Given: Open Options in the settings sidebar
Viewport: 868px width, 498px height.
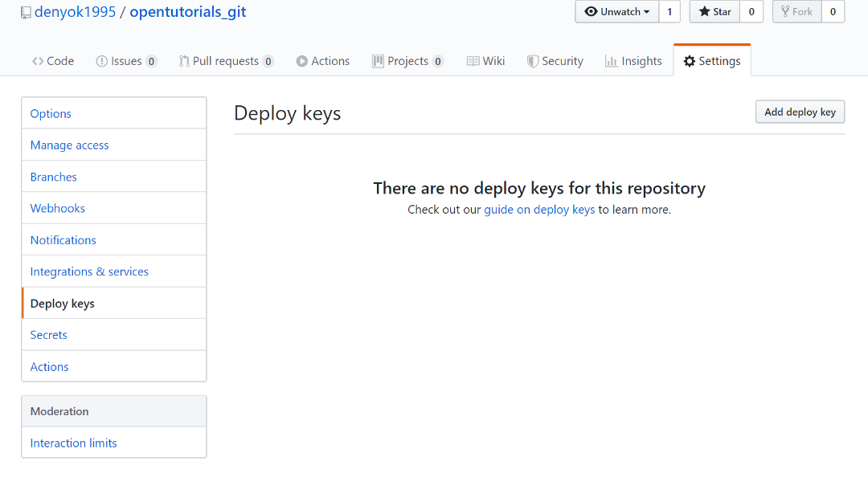Looking at the screenshot, I should click(114, 113).
